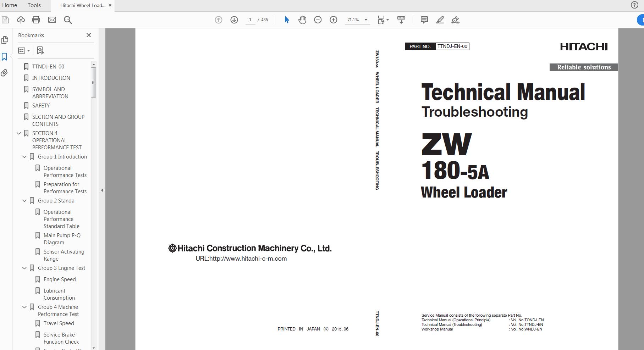Go to Travel Speed bookmark
Viewport: 644px width, 350px height.
[x=59, y=323]
